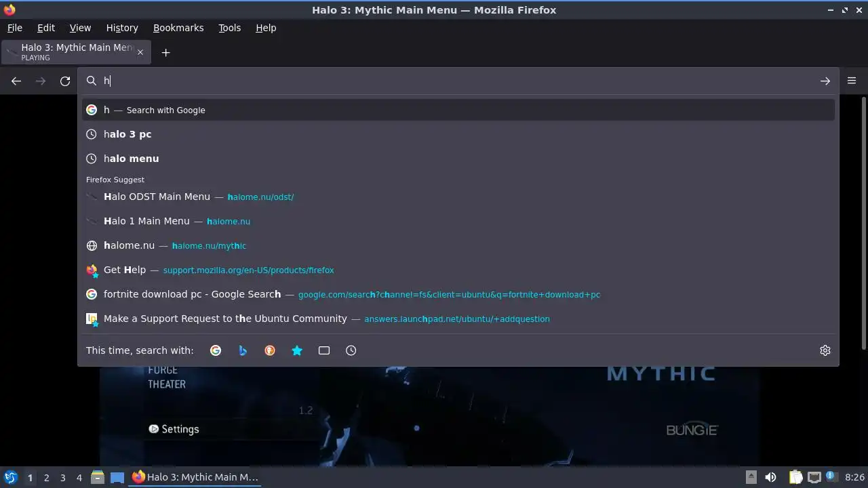Open the clipboard icon in system tray
868x488 pixels.
coord(795,477)
